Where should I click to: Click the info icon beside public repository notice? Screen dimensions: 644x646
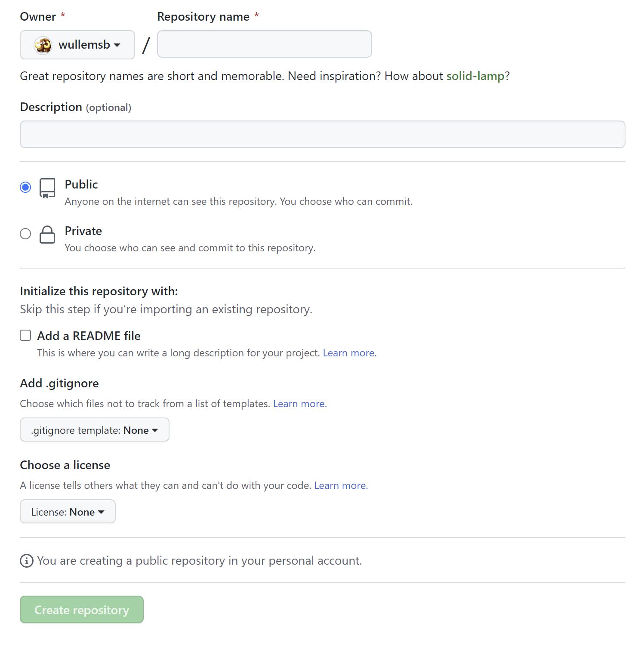pos(27,561)
